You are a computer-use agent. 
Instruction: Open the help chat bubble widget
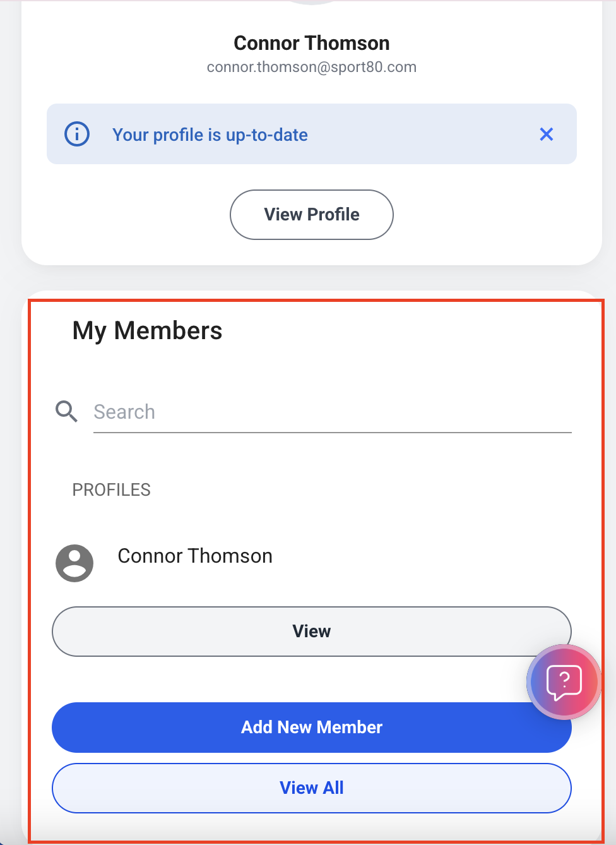(x=564, y=682)
